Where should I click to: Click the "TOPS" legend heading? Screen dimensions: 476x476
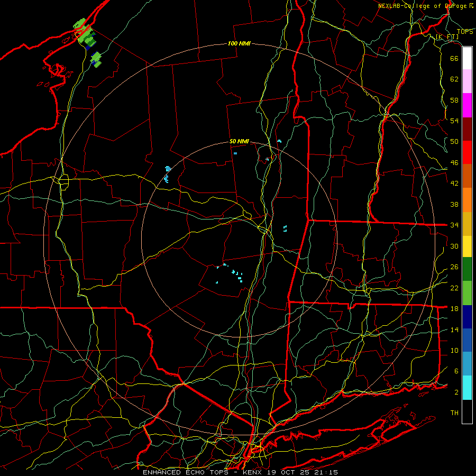coord(465,32)
